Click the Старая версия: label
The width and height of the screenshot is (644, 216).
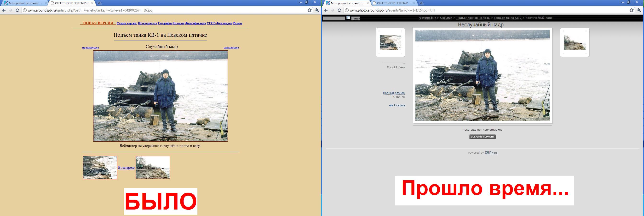[x=127, y=23]
